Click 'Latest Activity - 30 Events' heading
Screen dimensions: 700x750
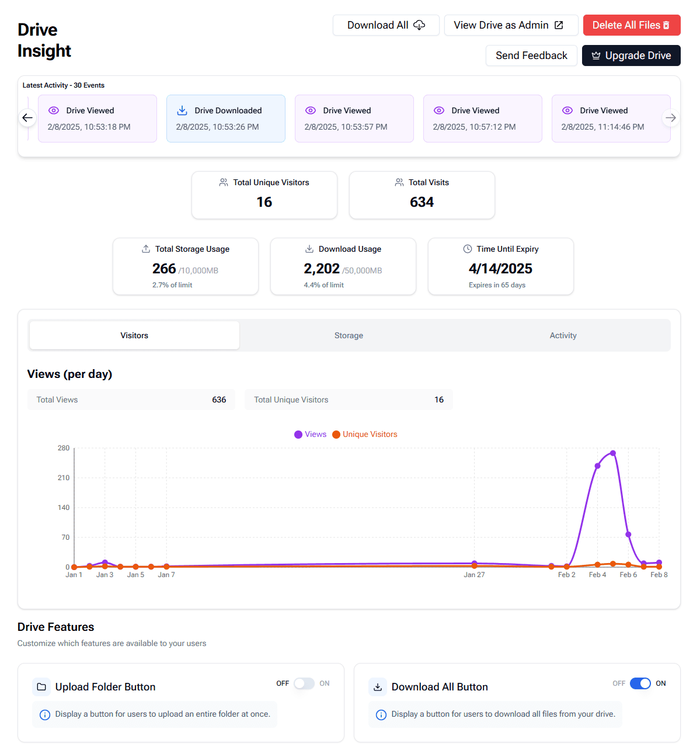coord(64,85)
